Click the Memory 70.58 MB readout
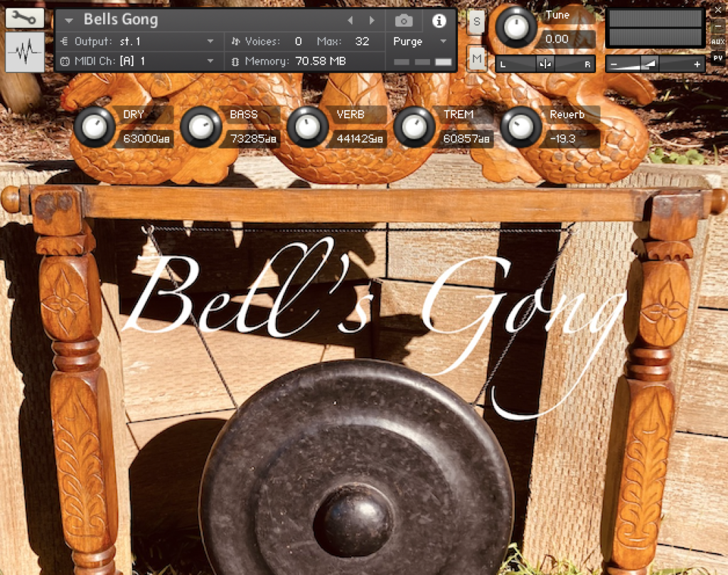This screenshot has height=575, width=728. pos(321,61)
